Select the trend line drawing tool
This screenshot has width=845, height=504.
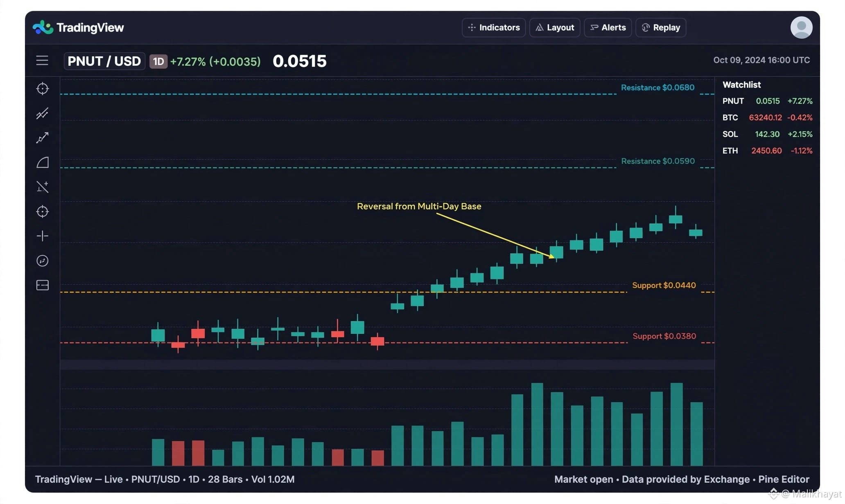(x=43, y=113)
